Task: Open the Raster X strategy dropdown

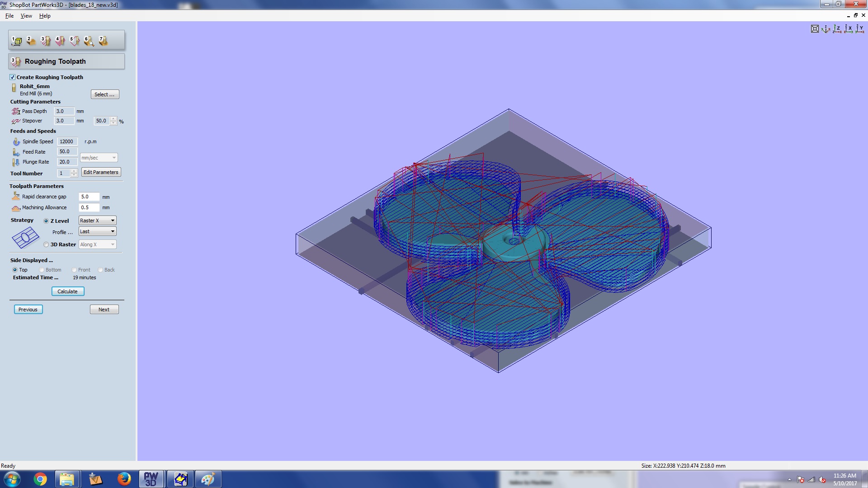Action: (97, 221)
